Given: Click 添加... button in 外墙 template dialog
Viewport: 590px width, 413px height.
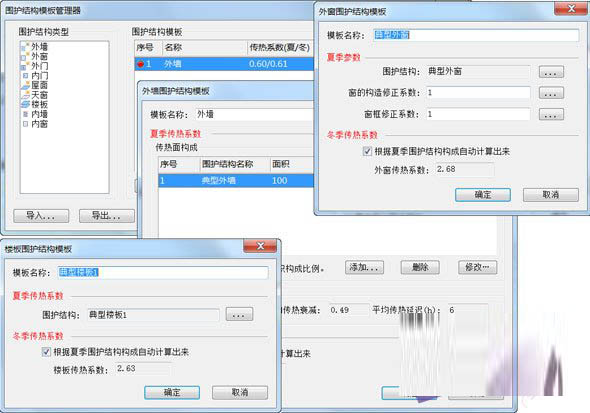Looking at the screenshot, I should (x=364, y=267).
